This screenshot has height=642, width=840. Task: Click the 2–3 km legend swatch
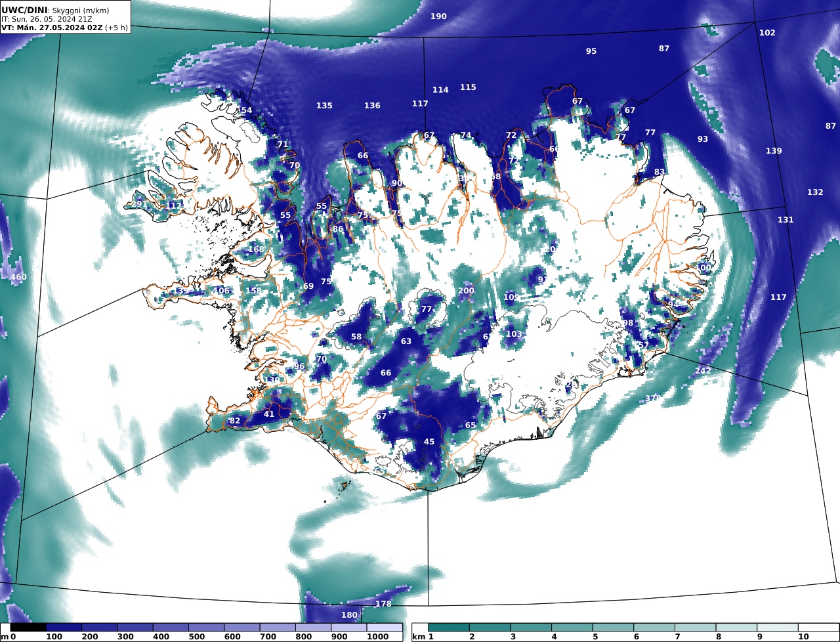coord(490,628)
